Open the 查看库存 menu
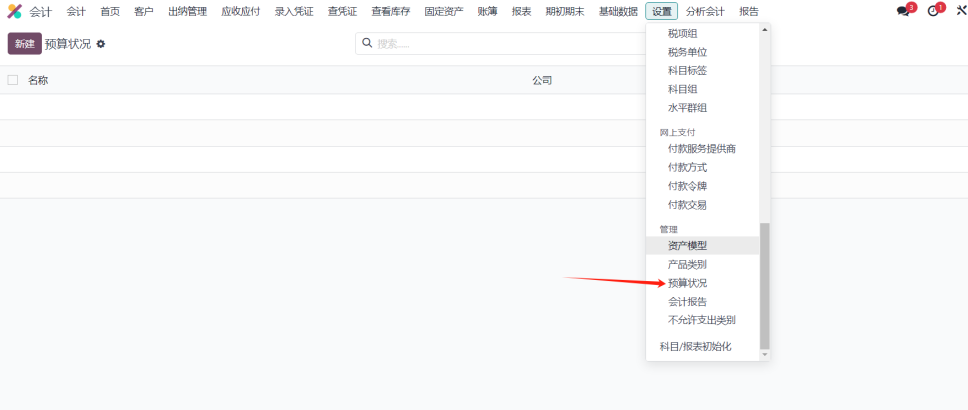This screenshot has height=410, width=968. (391, 11)
